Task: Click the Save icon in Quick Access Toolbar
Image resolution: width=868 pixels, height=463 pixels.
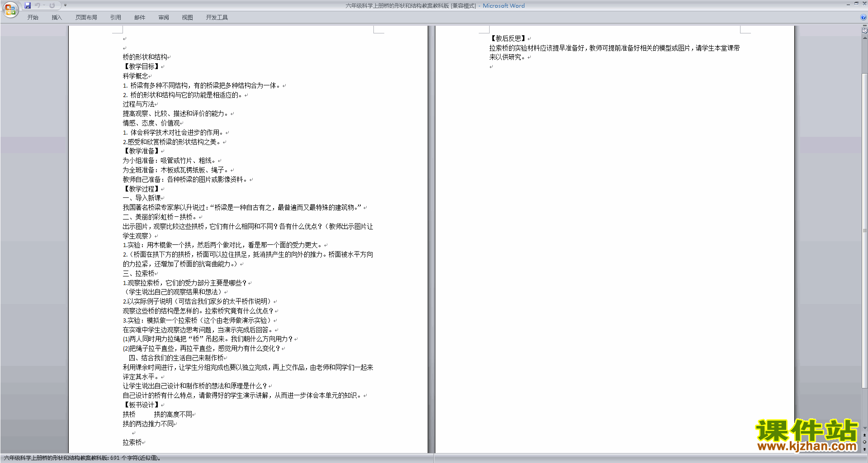Action: tap(28, 5)
